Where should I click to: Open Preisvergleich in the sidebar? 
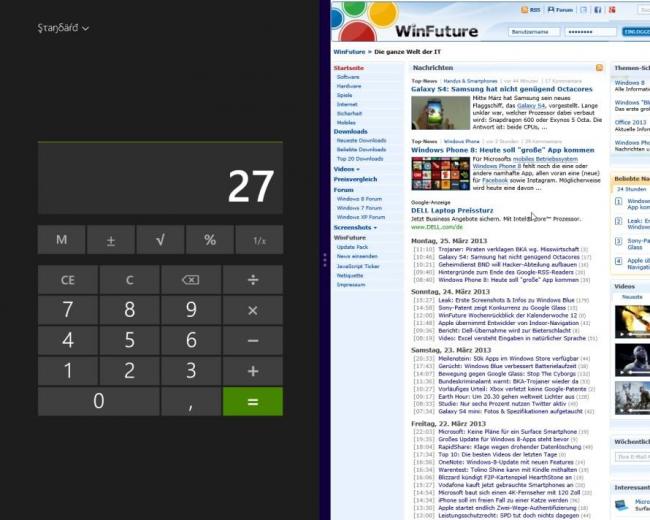pos(355,179)
